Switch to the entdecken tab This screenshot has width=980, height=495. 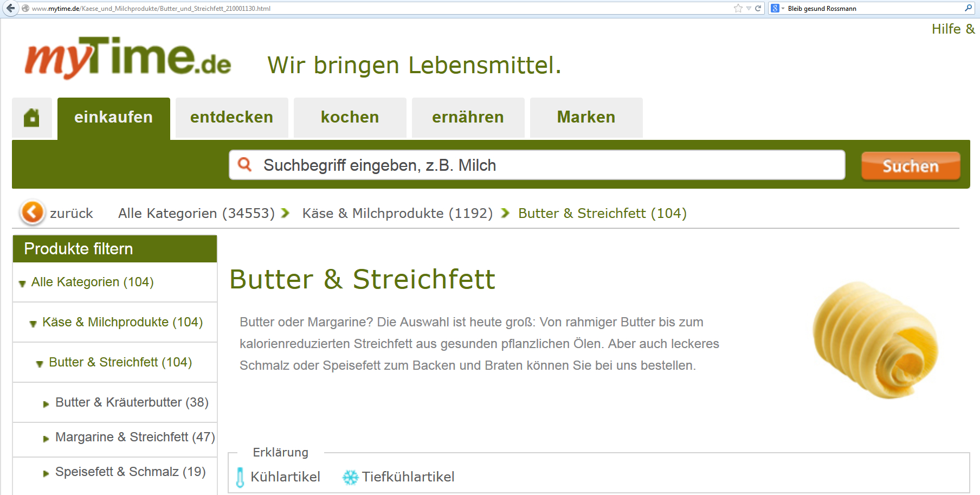click(232, 118)
